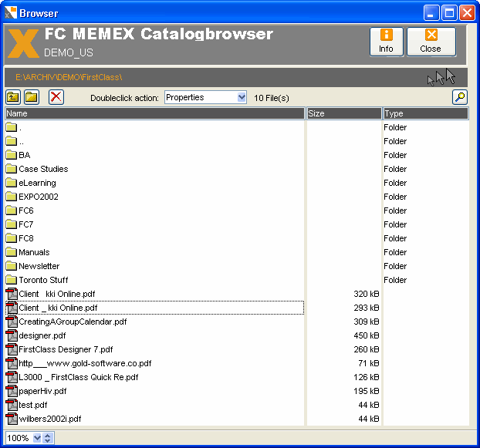Select the Case Studies folder
The height and width of the screenshot is (448, 480).
pos(43,169)
